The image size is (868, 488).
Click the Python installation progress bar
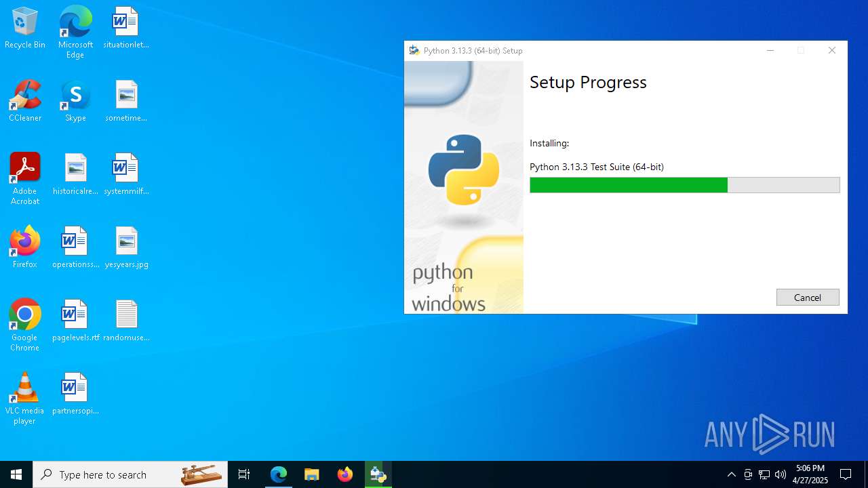685,185
